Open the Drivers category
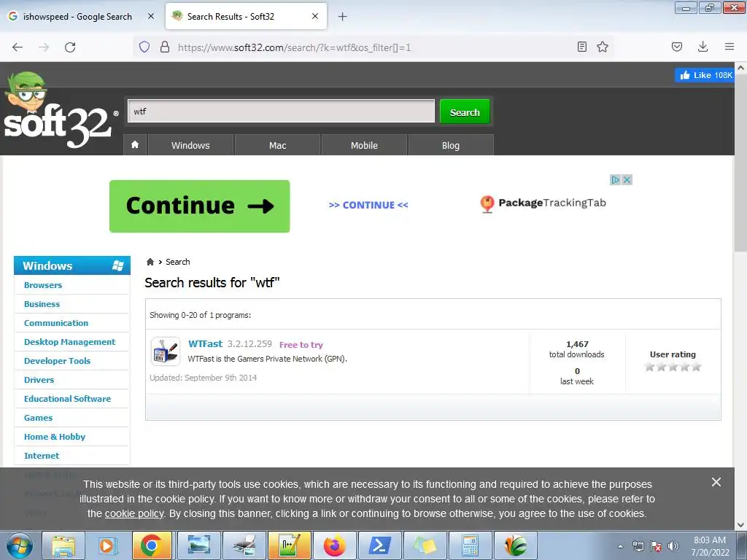 coord(39,380)
